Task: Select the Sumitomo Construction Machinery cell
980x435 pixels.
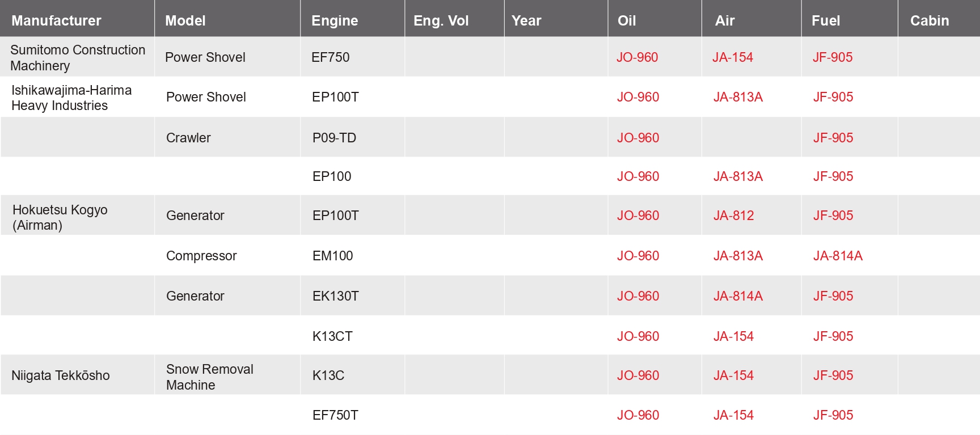Action: click(78, 58)
